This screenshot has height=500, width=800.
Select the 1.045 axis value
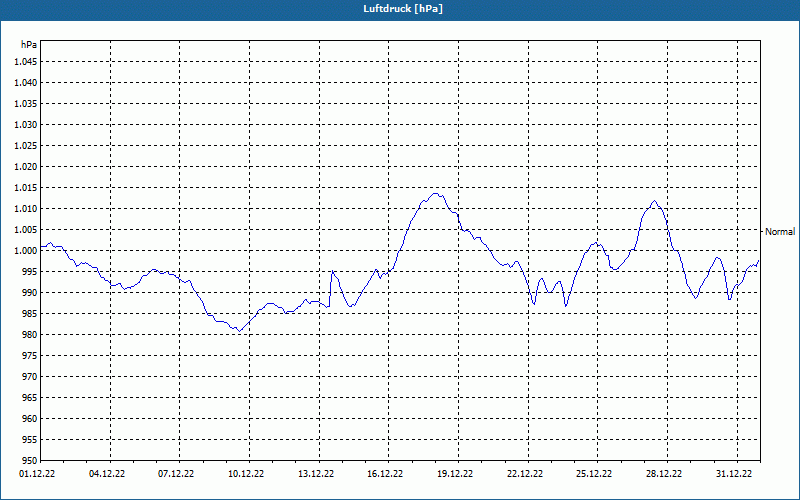click(x=26, y=62)
